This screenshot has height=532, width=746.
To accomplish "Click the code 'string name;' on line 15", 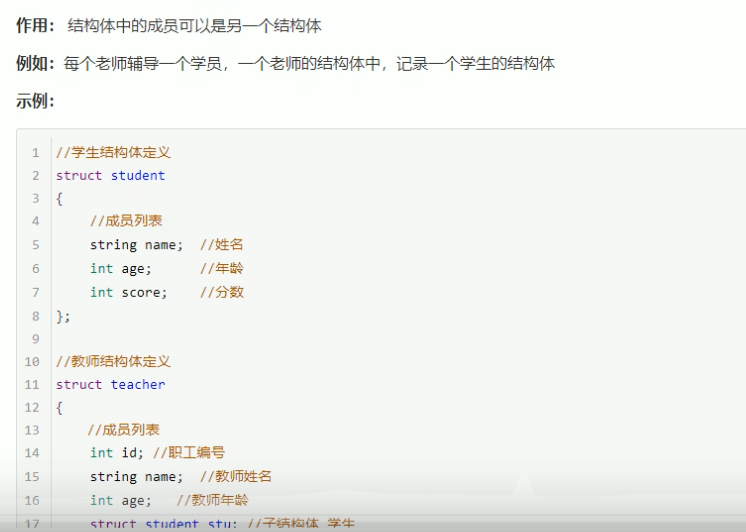I will point(137,477).
